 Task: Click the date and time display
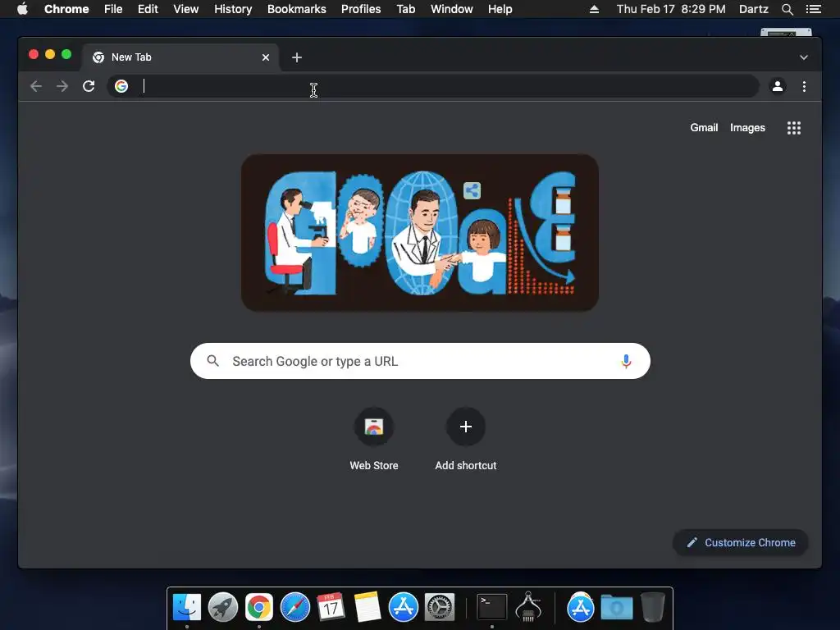(x=671, y=9)
